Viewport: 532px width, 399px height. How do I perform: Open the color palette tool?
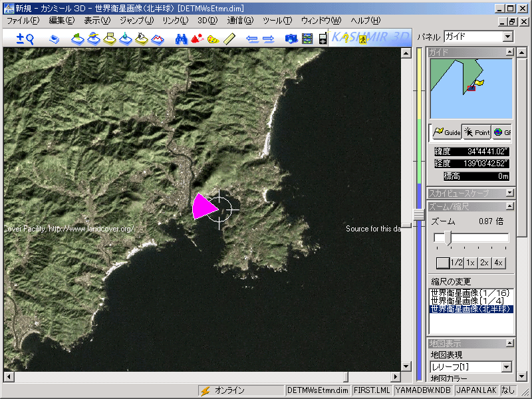pos(213,39)
